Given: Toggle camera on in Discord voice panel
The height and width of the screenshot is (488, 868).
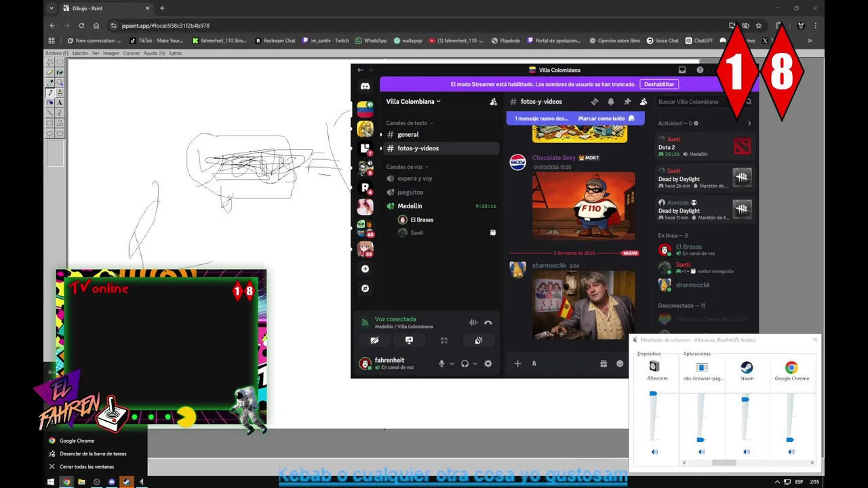Looking at the screenshot, I should point(374,341).
